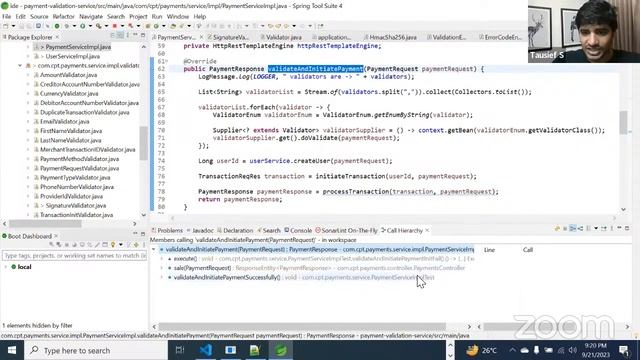Select AmountValidator.java in Package Explorer

68,75
